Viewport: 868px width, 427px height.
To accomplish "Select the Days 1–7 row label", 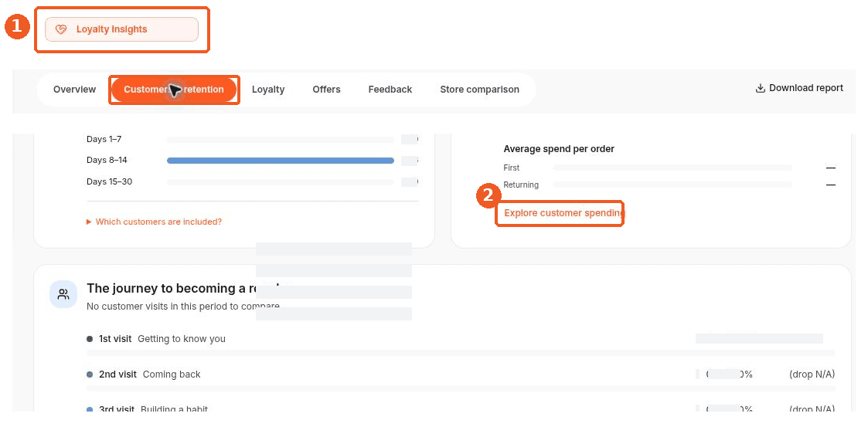I will click(104, 140).
